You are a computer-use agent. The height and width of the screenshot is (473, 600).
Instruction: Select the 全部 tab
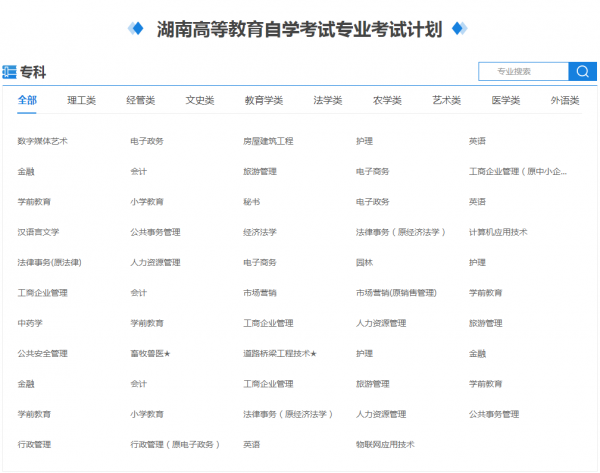[x=27, y=100]
